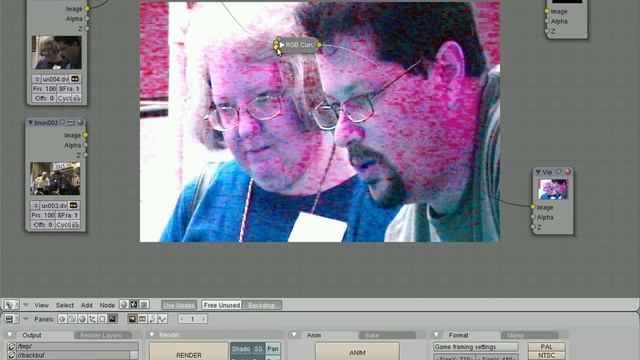Viewport: 640px width, 360px height.
Task: Click Game framing settings button
Action: tap(476, 347)
